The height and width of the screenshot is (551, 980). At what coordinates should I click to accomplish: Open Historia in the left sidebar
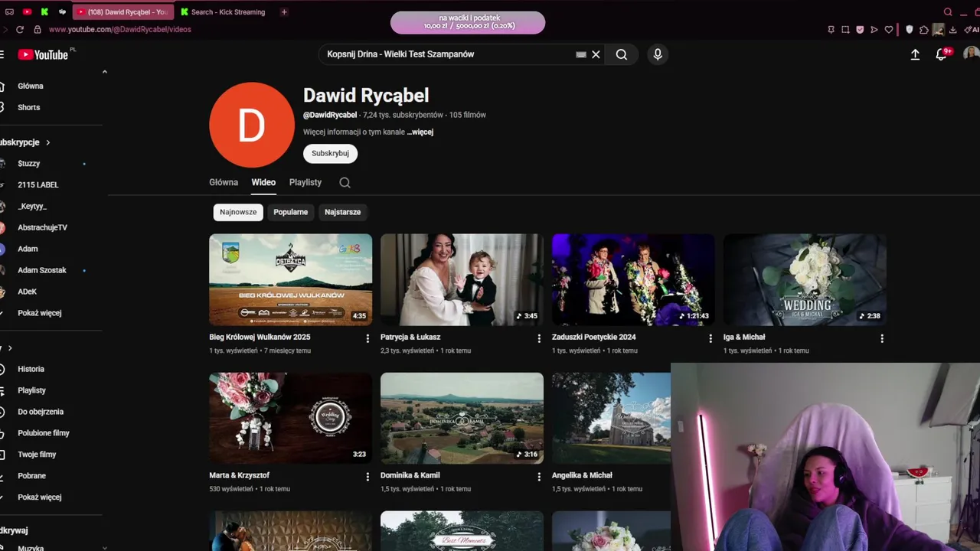(x=31, y=369)
